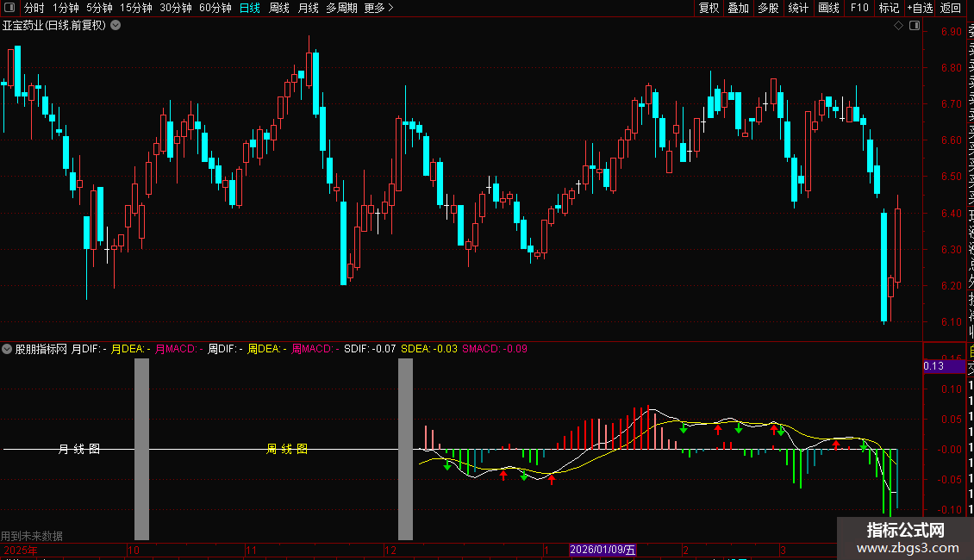
Task: Click the SDEA: -0.03 value label
Action: tap(428, 349)
